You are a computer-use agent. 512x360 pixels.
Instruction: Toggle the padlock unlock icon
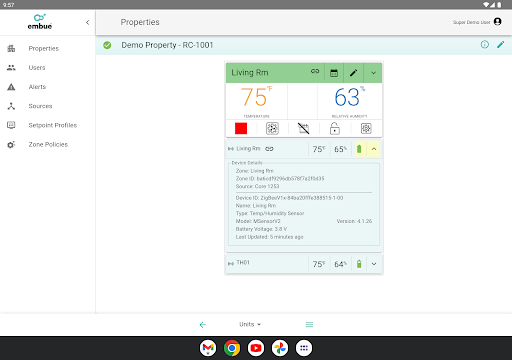pyautogui.click(x=335, y=128)
